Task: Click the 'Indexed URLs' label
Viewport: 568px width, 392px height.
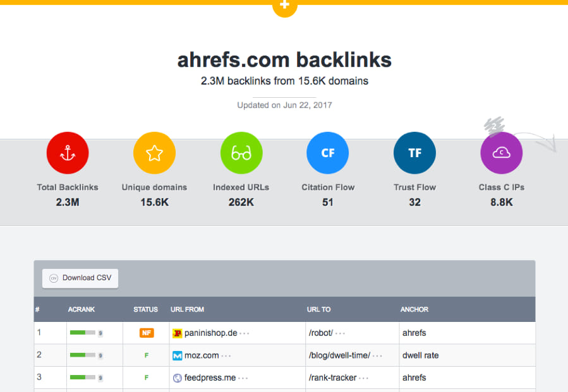Action: click(241, 187)
